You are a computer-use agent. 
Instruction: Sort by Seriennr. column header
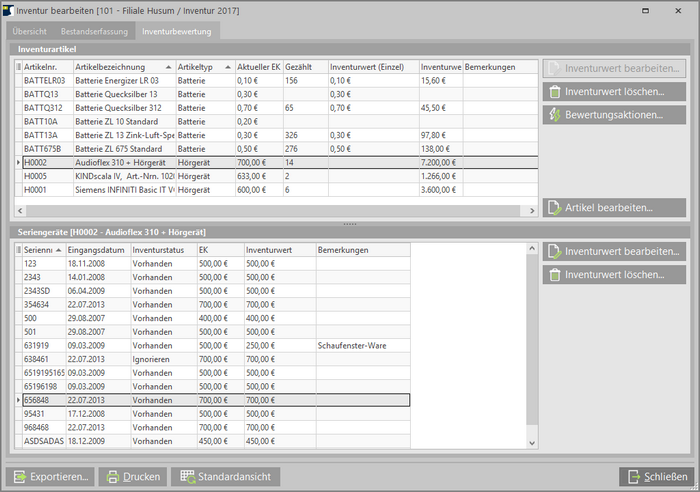(x=38, y=249)
